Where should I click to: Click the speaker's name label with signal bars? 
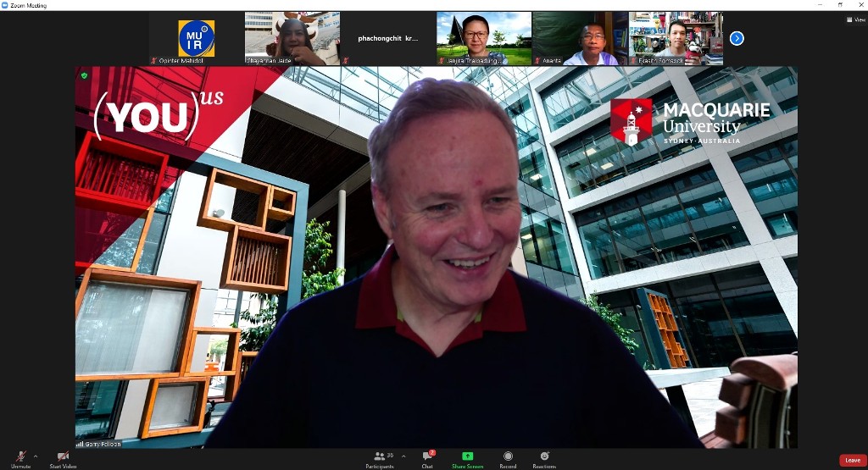(100, 443)
